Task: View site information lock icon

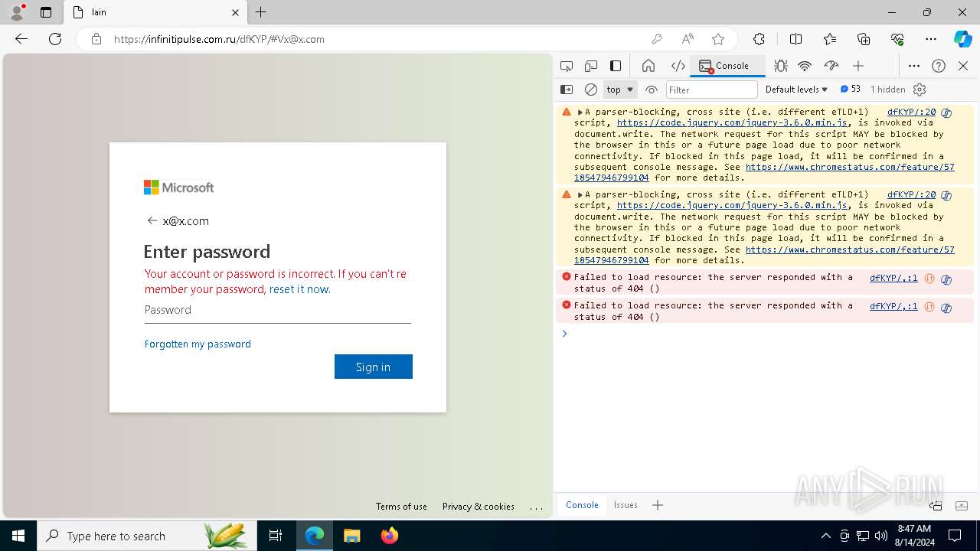Action: point(96,39)
